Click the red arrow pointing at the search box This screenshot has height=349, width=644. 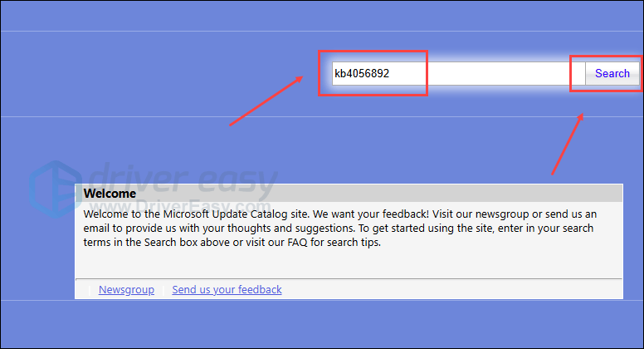point(266,100)
